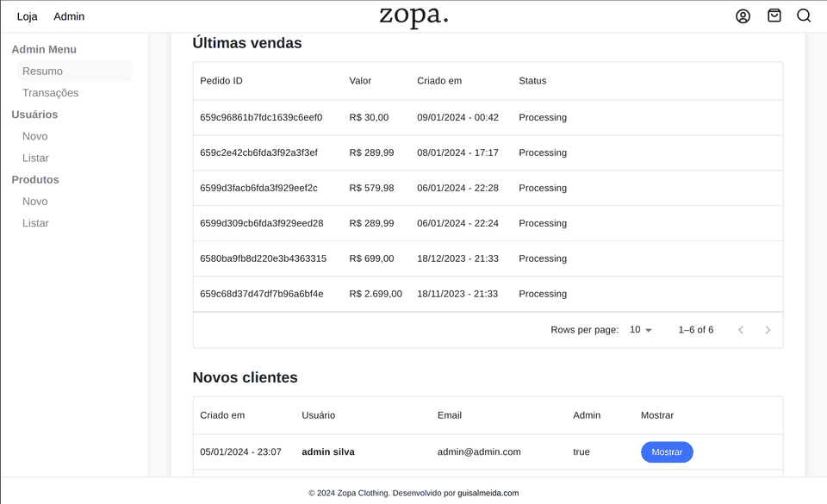Select Listar under Produtos

(35, 223)
